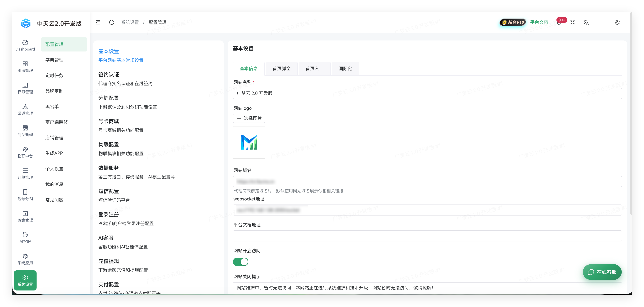Collapse the menu with the fold icon
The image size is (644, 307).
[x=98, y=22]
